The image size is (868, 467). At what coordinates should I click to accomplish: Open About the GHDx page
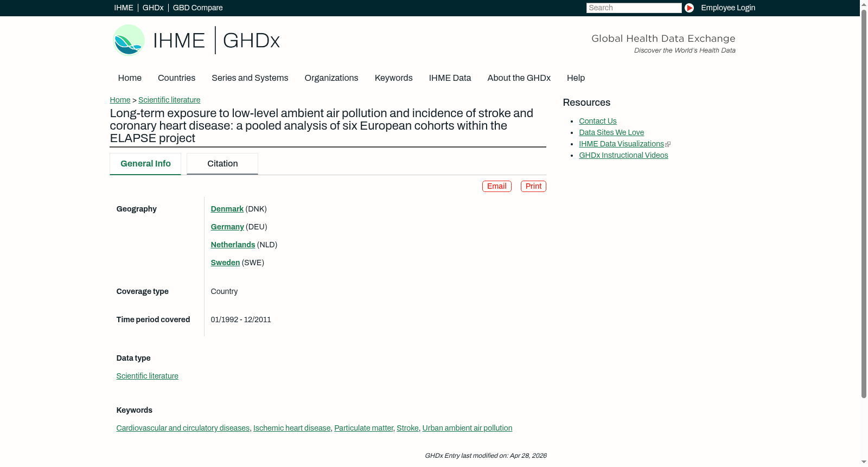pos(519,78)
